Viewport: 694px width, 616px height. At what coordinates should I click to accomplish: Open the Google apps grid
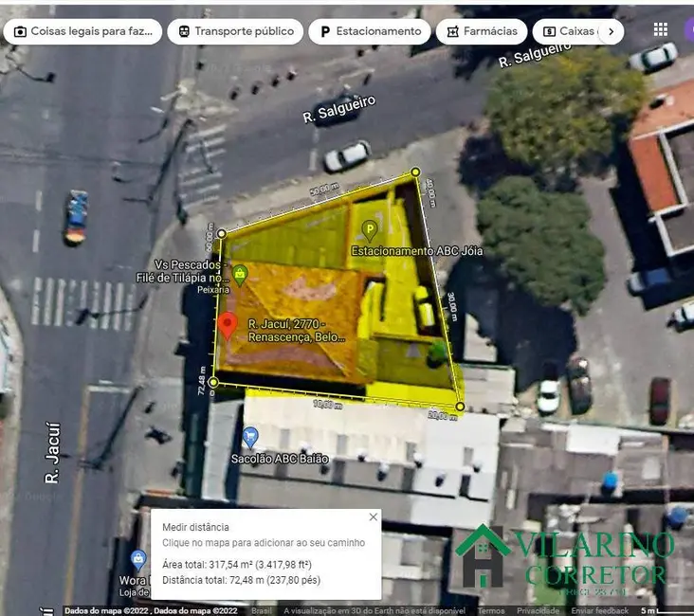tap(661, 29)
